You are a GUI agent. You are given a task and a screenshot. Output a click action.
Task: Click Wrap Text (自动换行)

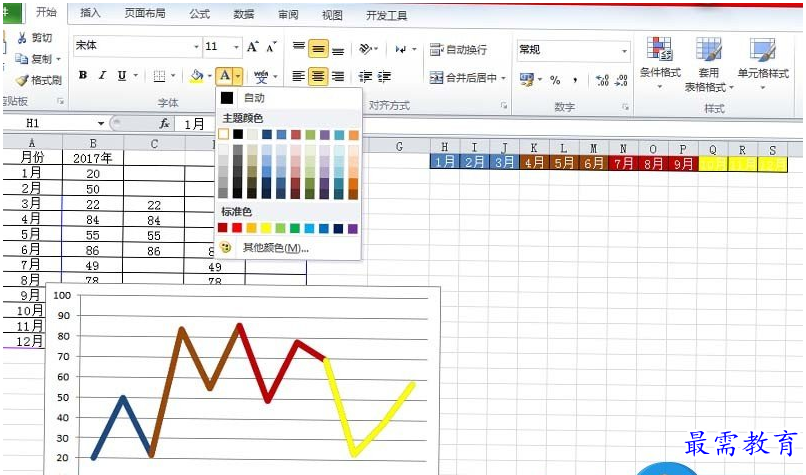(459, 49)
